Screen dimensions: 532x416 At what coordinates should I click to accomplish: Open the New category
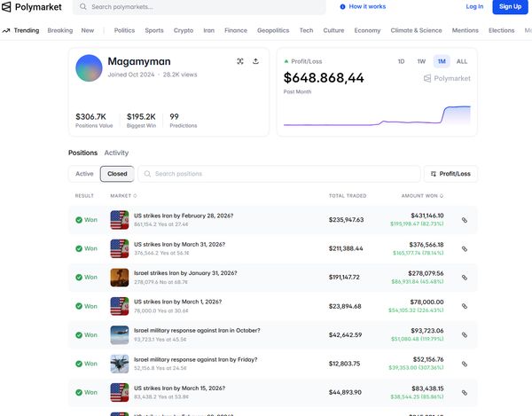click(x=88, y=30)
